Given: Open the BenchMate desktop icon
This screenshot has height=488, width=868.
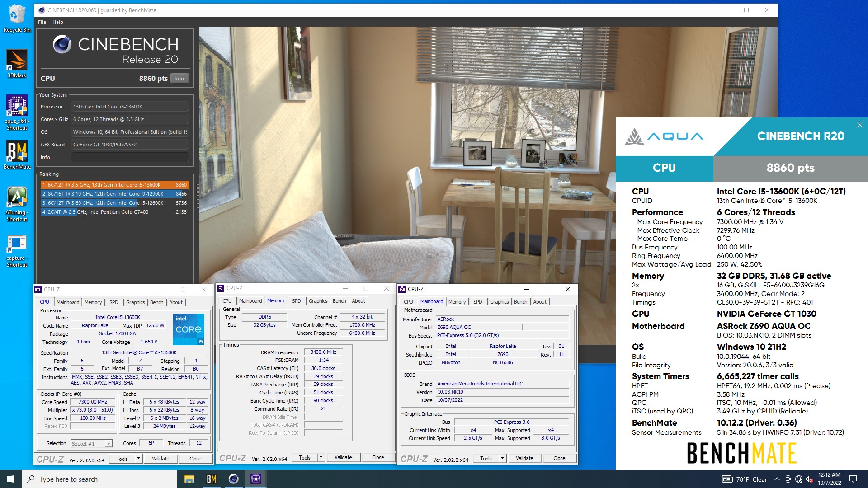Looking at the screenshot, I should tap(17, 155).
